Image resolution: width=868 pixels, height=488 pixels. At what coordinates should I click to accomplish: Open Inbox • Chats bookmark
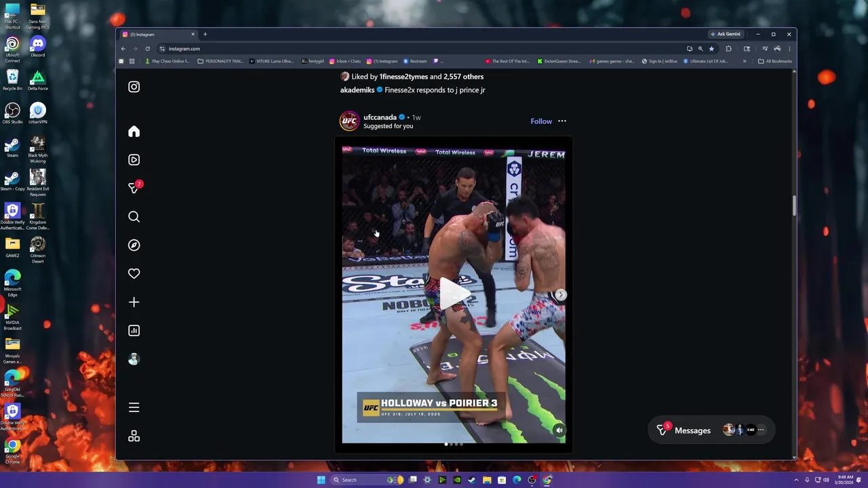tap(346, 61)
